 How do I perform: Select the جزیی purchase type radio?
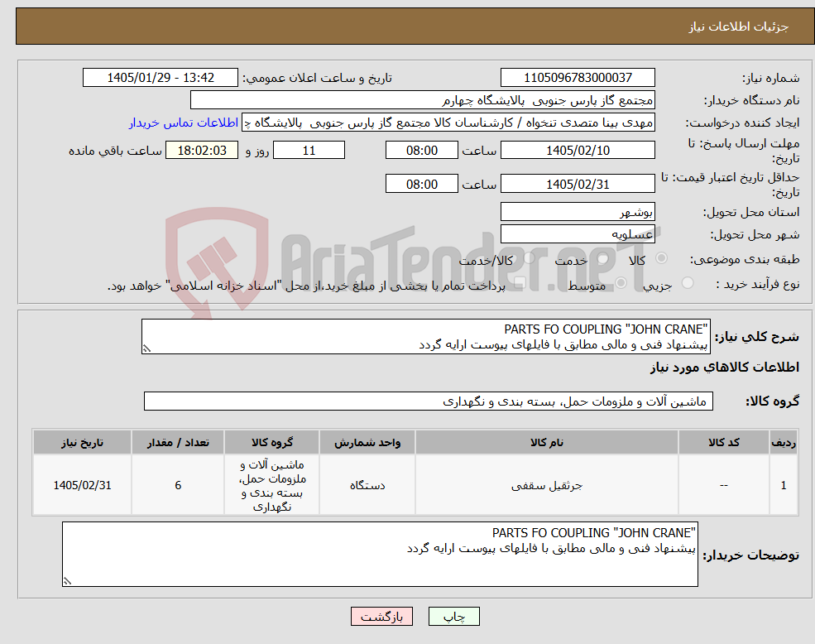(687, 283)
